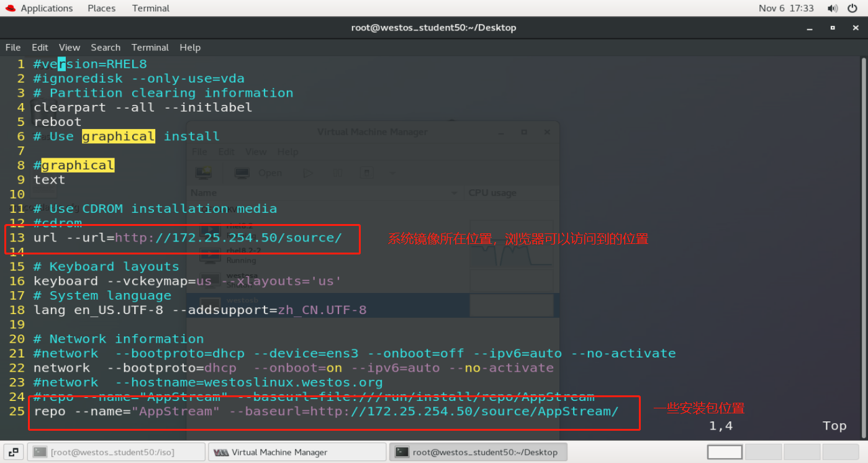Open the VM graphical console monitor icon
Viewport: 868px width, 463px height.
click(x=242, y=173)
